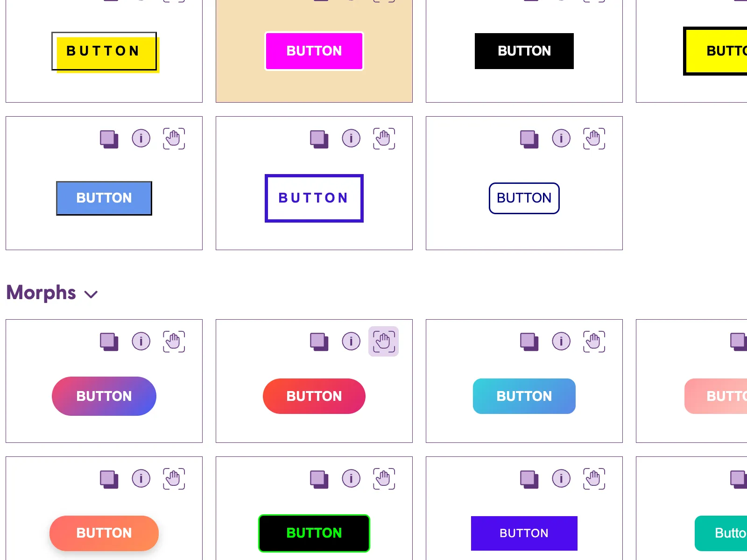Click copy icon on pink-purple gradient pill card
Viewport: 747px width, 560px height.
coord(109,342)
